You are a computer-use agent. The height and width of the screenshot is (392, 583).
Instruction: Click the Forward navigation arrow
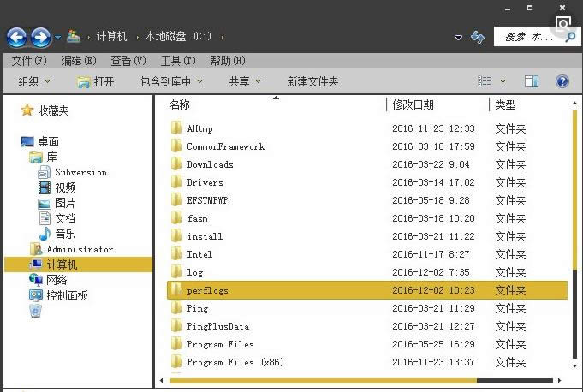40,37
